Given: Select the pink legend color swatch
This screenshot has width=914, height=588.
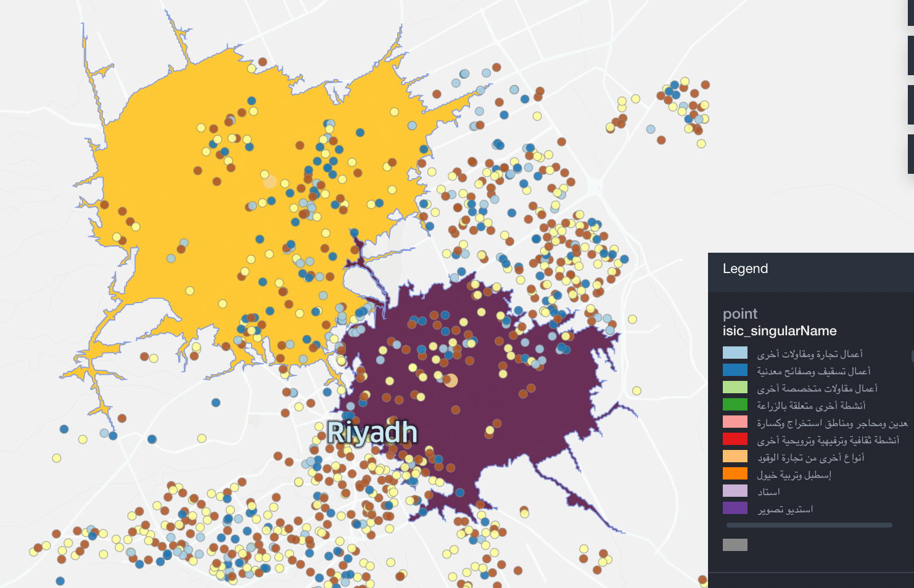Looking at the screenshot, I should pos(735,422).
